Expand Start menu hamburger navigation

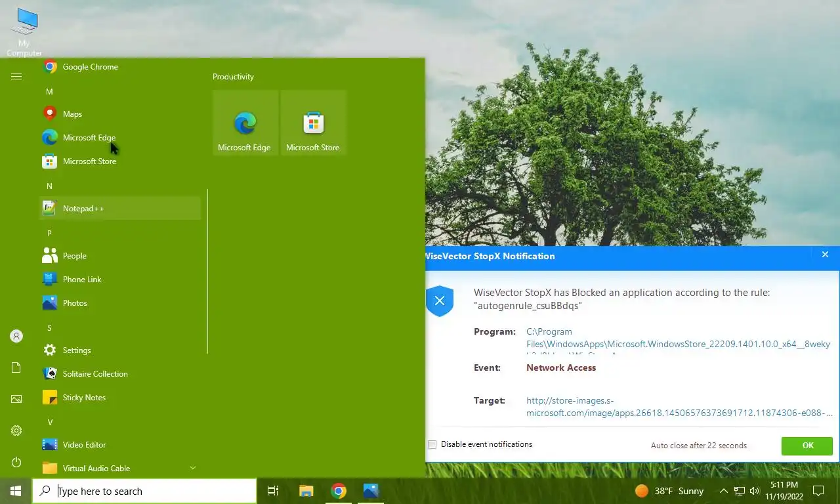(16, 76)
